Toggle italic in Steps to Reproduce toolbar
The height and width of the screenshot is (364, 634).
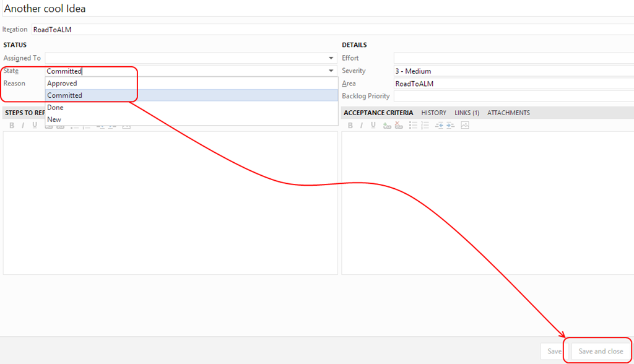pos(23,125)
